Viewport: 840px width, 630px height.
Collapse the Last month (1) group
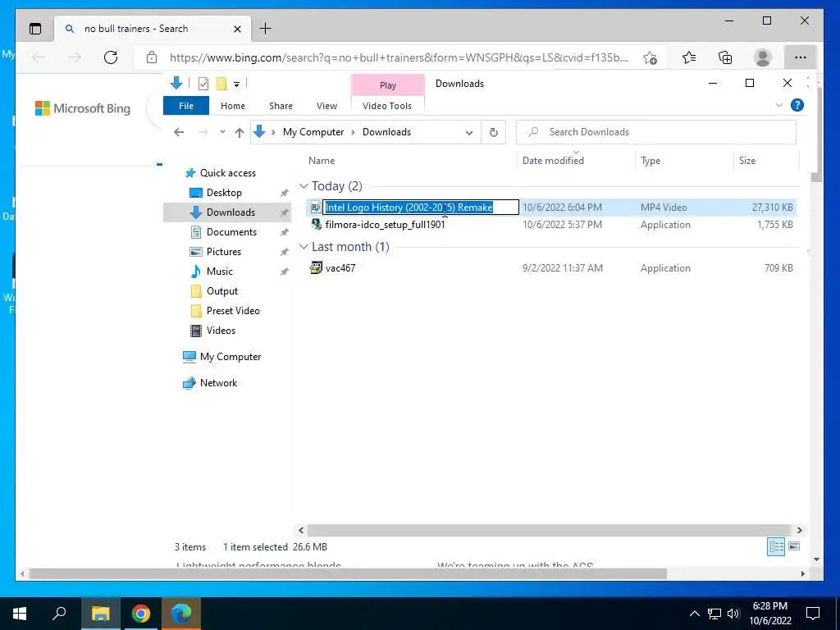304,246
